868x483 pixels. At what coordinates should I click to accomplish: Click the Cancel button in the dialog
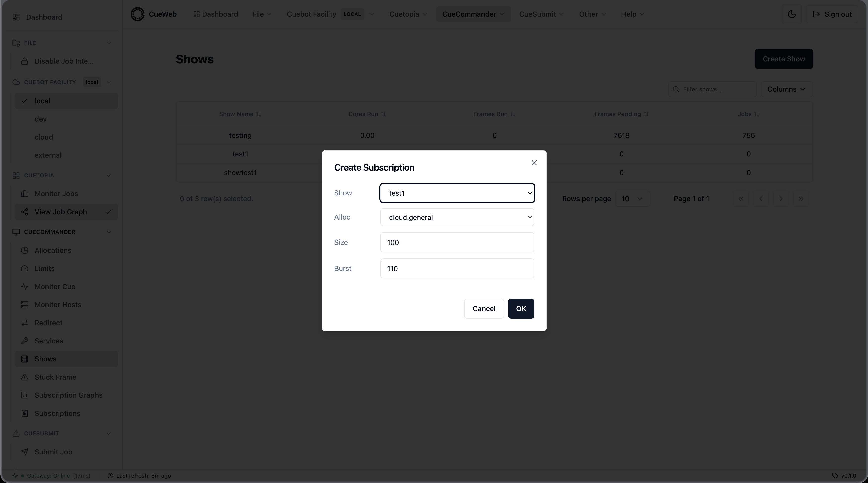coord(484,309)
